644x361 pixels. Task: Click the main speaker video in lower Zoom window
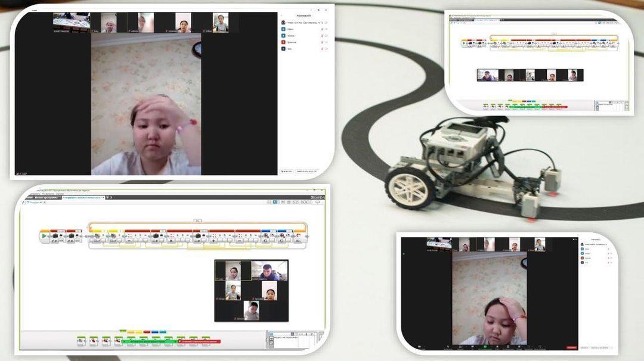pos(489,298)
